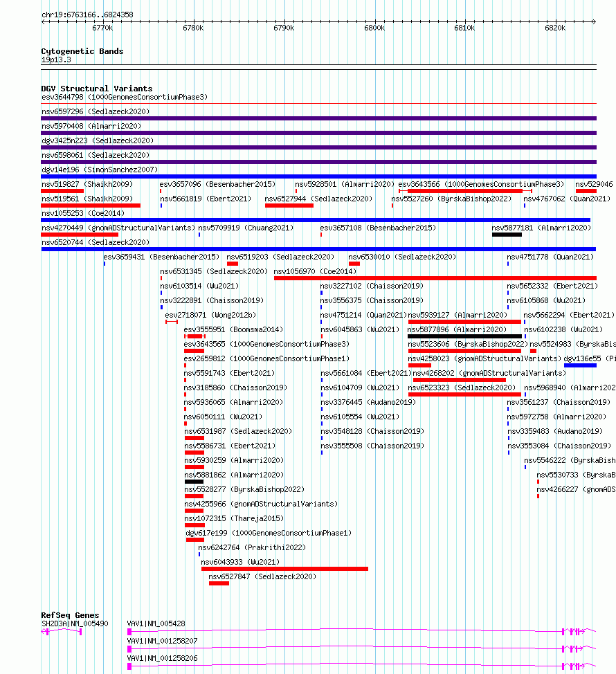Click the red nsv6043933 variant bar
The height and width of the screenshot is (674, 616).
[x=284, y=569]
